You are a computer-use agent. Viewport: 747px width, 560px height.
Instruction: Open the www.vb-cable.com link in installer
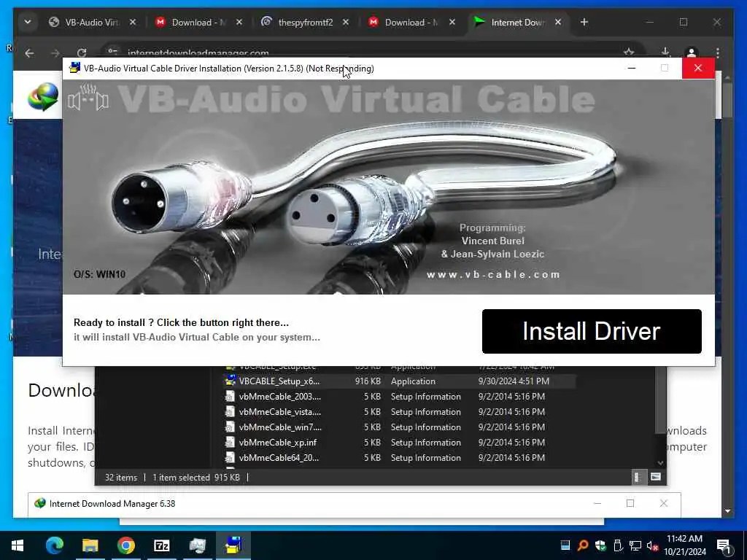pos(493,274)
